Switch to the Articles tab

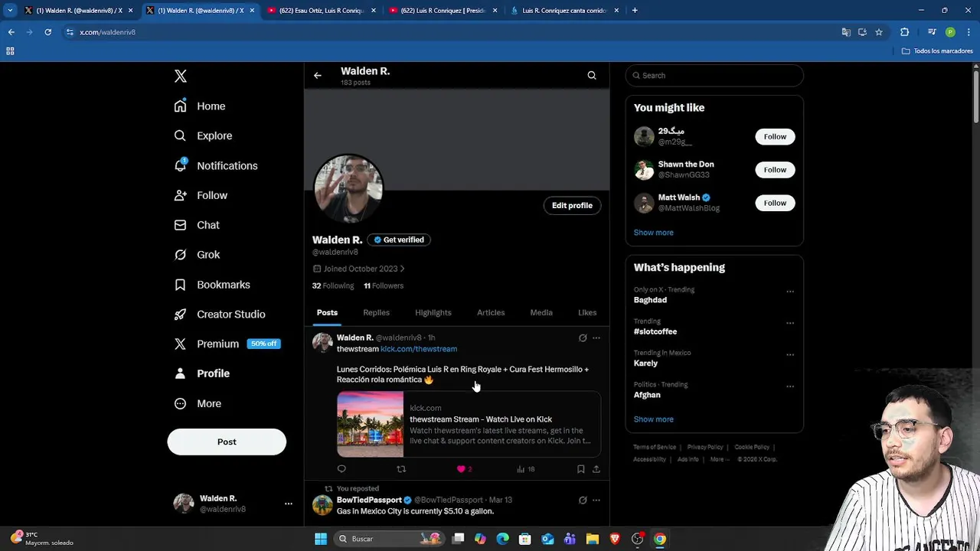click(x=491, y=312)
